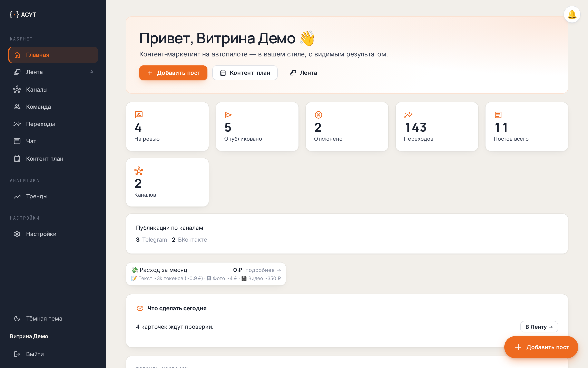Click the notification bell icon
Image resolution: width=588 pixels, height=368 pixels.
tap(572, 14)
